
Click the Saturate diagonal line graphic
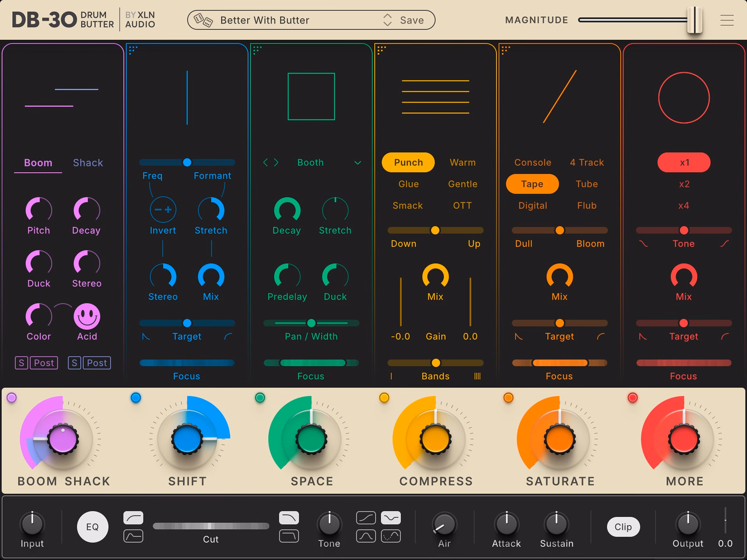[560, 96]
